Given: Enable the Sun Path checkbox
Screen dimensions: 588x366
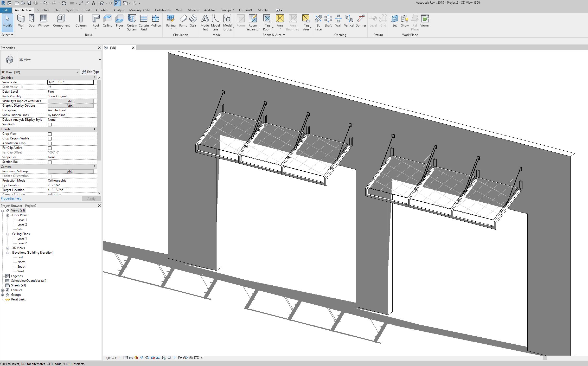Looking at the screenshot, I should click(x=50, y=125).
